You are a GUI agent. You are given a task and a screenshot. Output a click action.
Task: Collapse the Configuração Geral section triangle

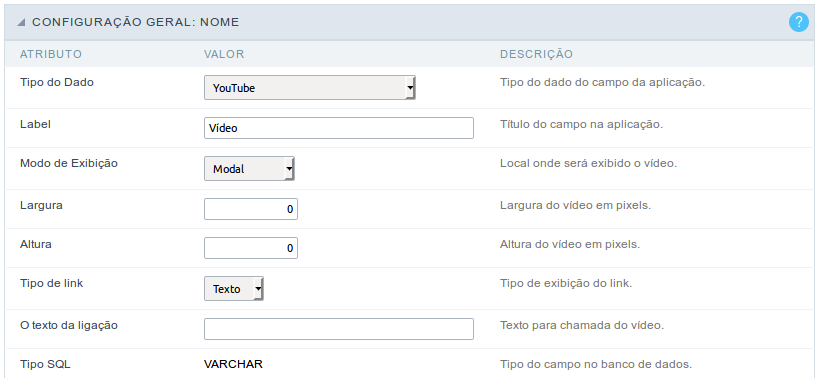21,22
